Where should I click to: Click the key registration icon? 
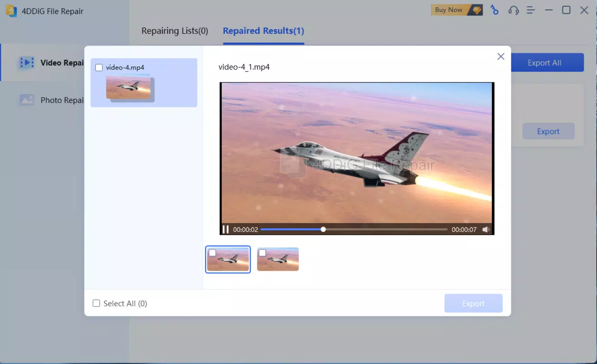click(495, 10)
